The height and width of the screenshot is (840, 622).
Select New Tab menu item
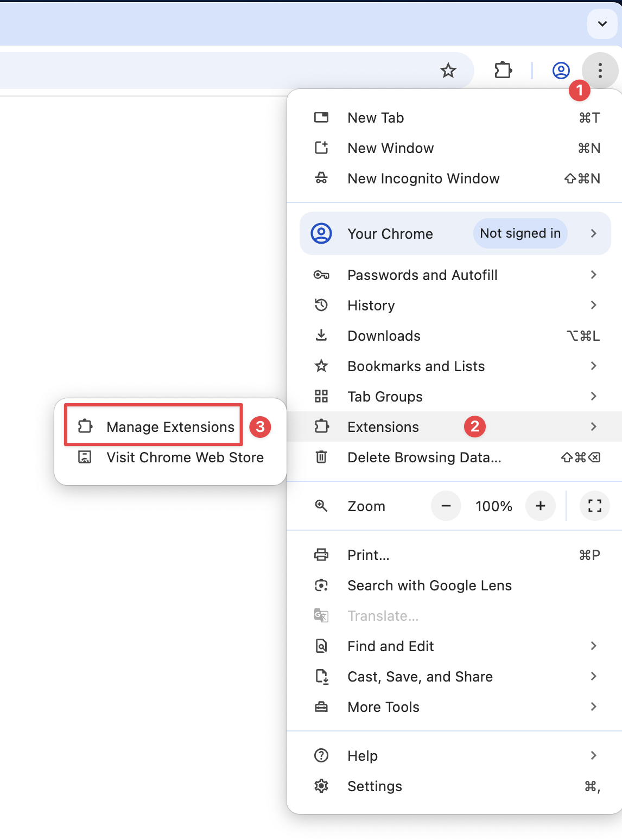click(x=454, y=118)
